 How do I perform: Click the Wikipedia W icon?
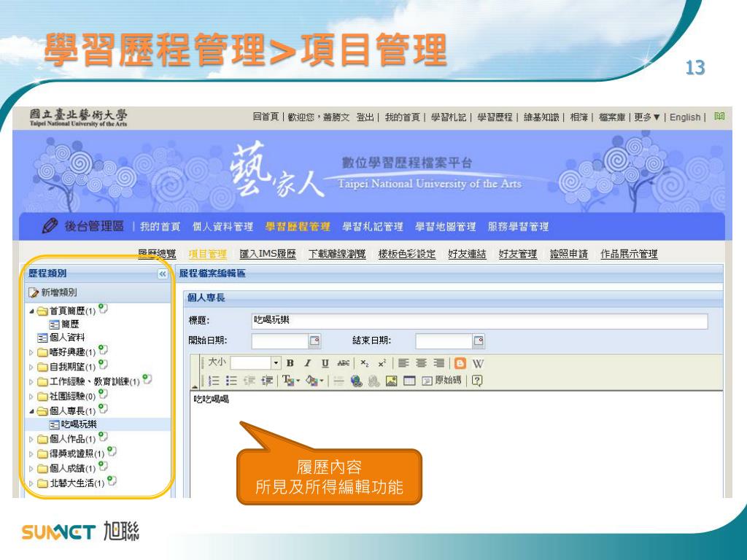coord(478,364)
